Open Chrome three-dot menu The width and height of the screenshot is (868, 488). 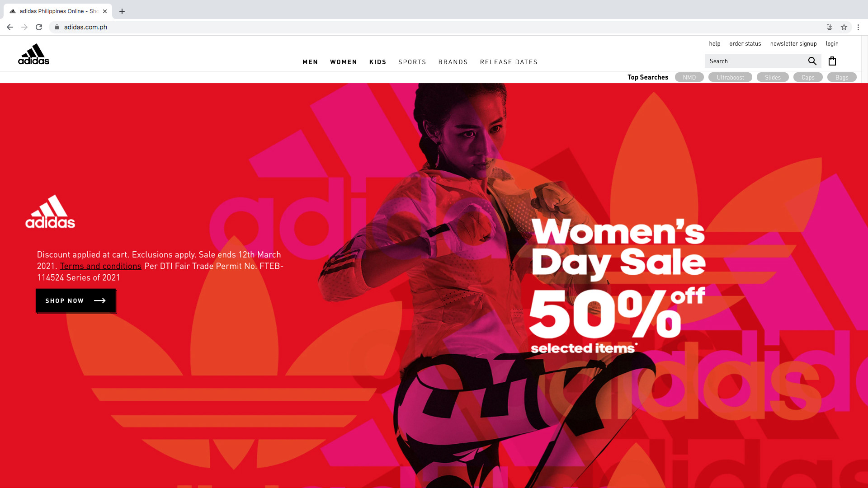(858, 27)
